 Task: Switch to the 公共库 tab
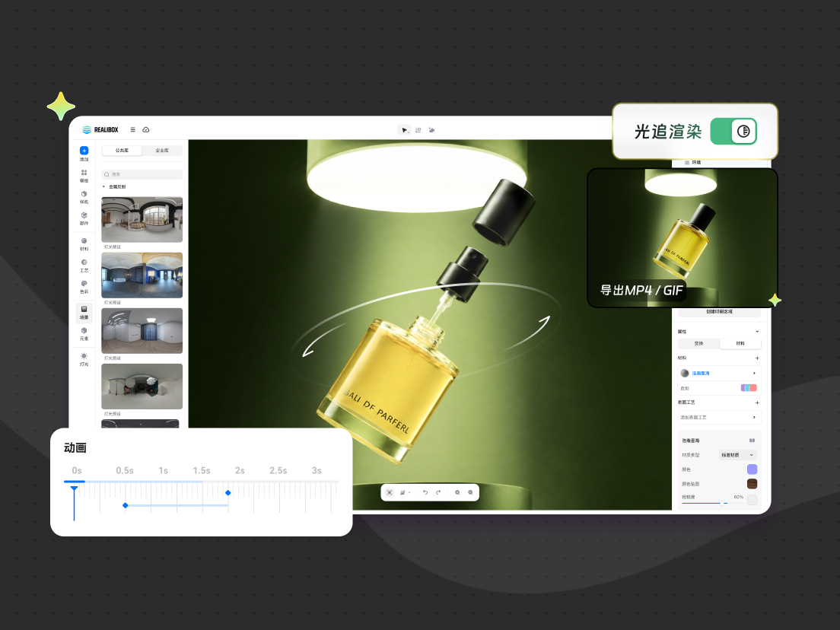tap(123, 151)
